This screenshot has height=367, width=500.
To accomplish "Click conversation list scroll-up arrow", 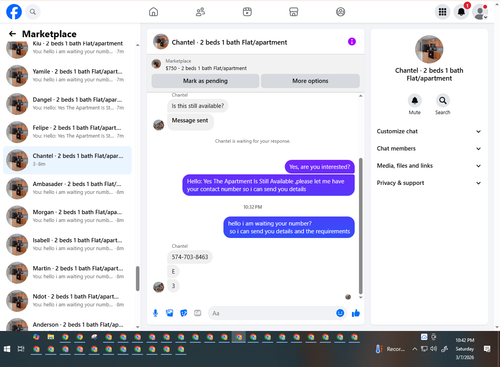I will pos(137,45).
